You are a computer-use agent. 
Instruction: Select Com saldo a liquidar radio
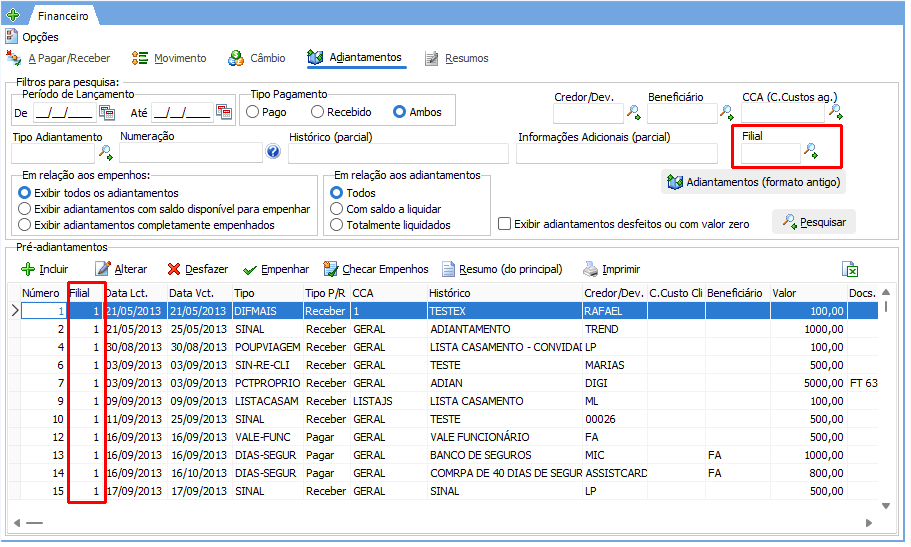[386, 209]
